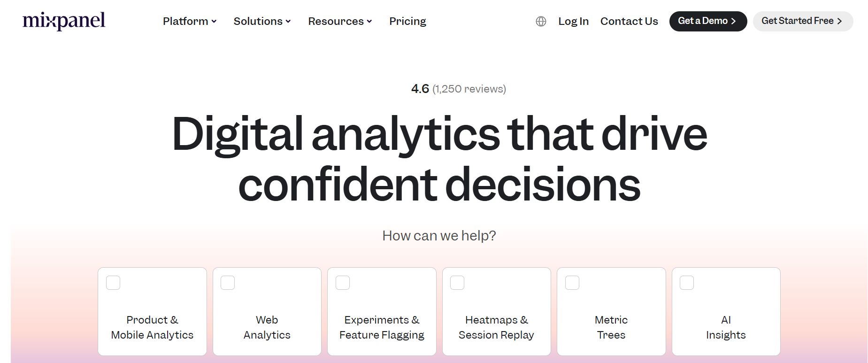868x363 pixels.
Task: Toggle the AI Insights checkbox
Action: (687, 283)
